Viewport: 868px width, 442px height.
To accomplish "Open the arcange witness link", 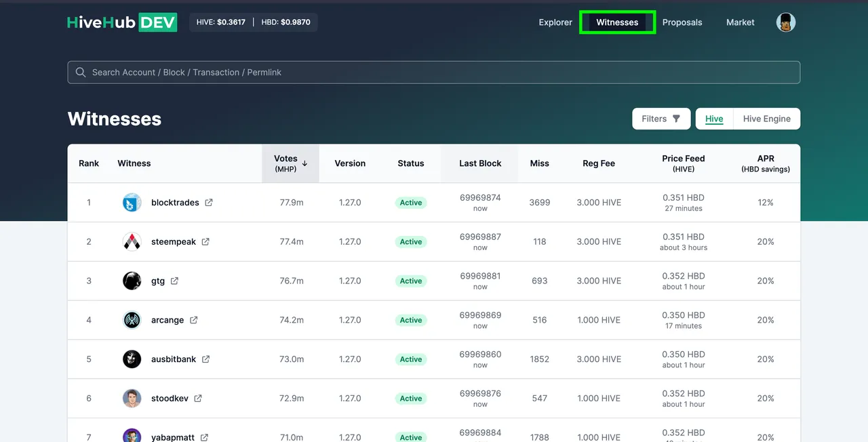I will click(167, 320).
